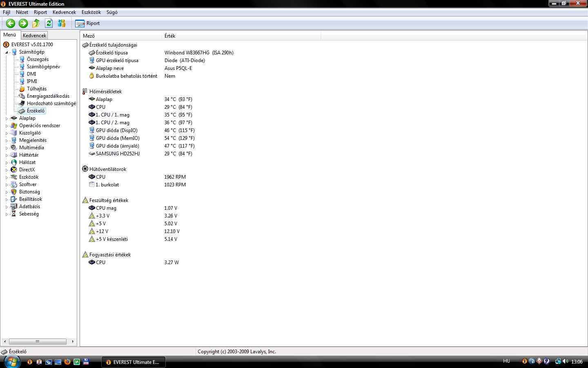Click the HU language indicator
Image resolution: width=588 pixels, height=368 pixels.
click(506, 361)
